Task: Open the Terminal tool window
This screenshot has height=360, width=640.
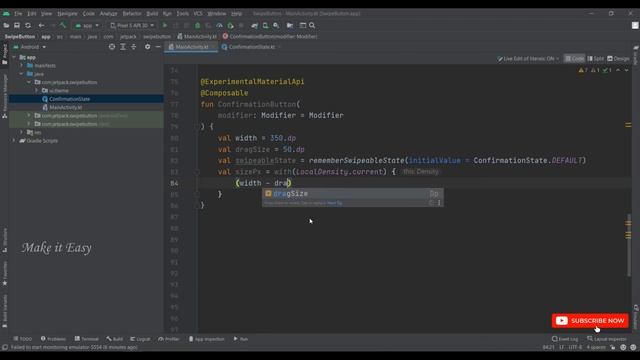Action: tap(87, 339)
